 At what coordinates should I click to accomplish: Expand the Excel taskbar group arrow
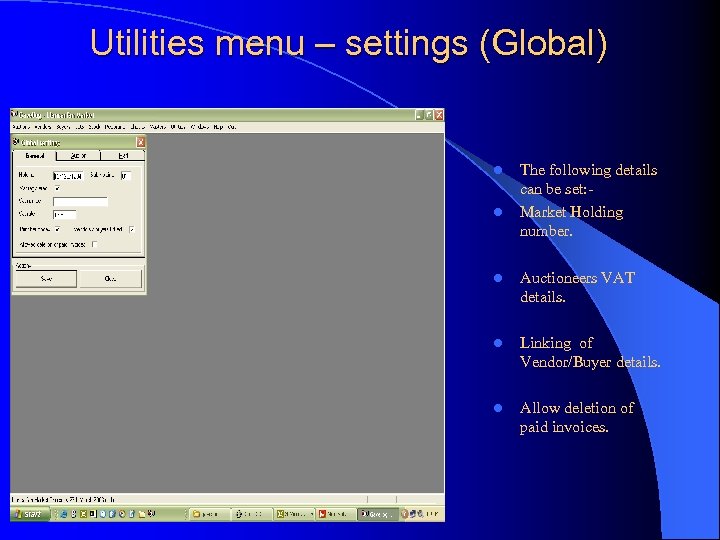click(312, 514)
